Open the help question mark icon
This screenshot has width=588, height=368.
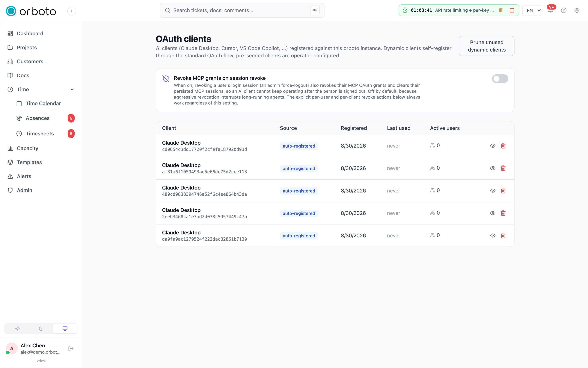pos(564,10)
